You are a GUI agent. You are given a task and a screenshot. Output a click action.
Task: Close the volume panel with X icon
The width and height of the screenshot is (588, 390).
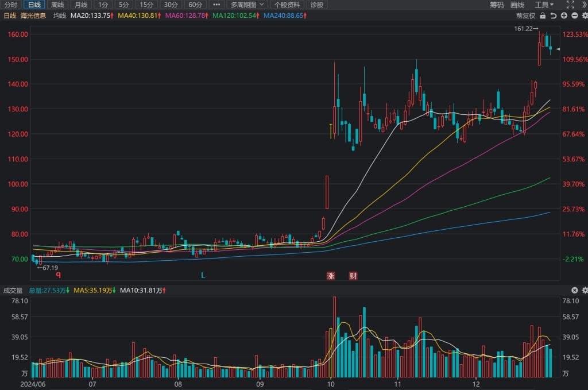coord(574,290)
